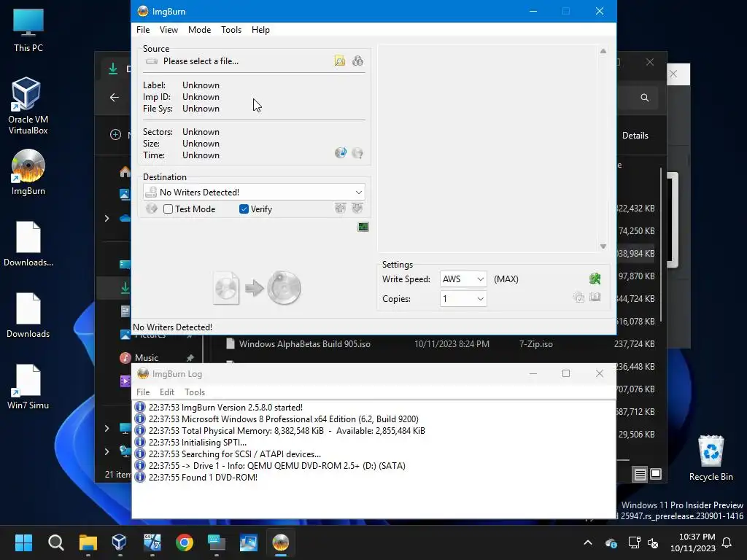Click the File Explorer search magnifier icon
The height and width of the screenshot is (560, 747).
(x=645, y=98)
